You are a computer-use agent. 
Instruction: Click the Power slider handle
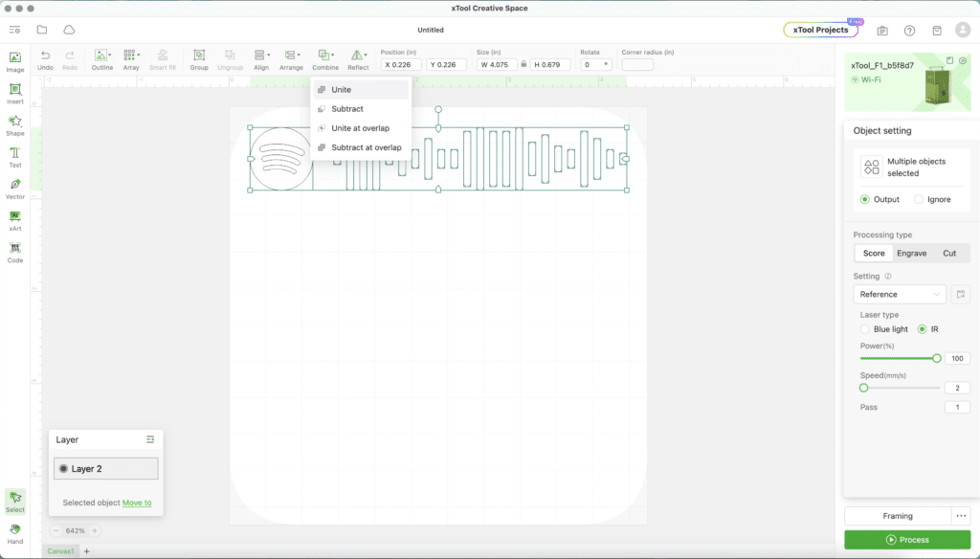936,358
